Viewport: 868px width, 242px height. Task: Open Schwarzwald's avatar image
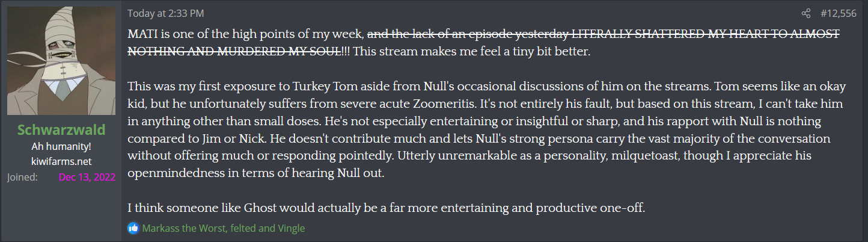point(61,61)
